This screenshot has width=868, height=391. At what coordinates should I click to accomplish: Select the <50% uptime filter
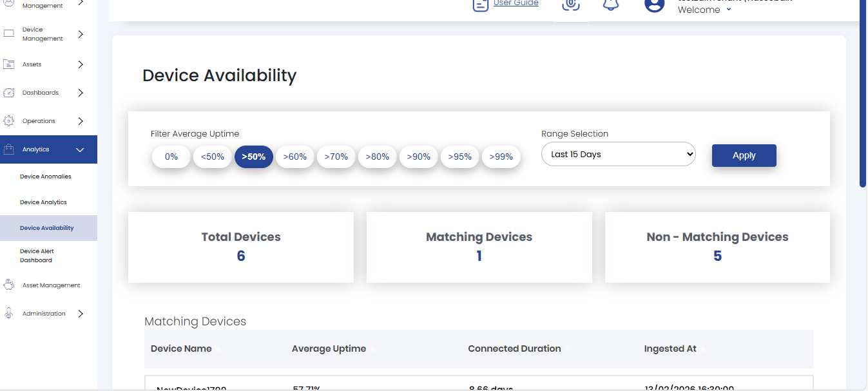pyautogui.click(x=213, y=157)
